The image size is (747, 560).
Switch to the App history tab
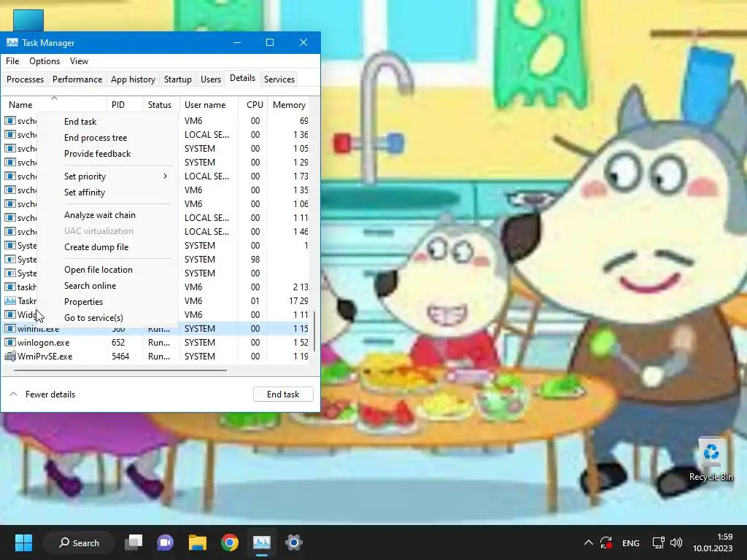(133, 79)
